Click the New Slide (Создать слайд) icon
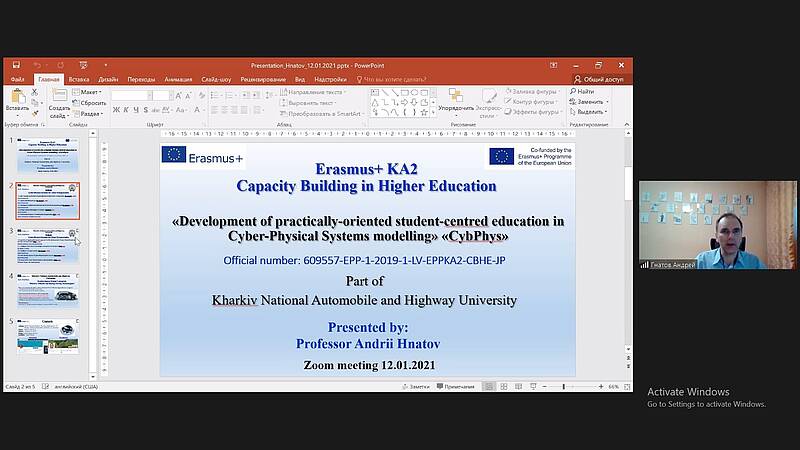The image size is (800, 450). 59,95
